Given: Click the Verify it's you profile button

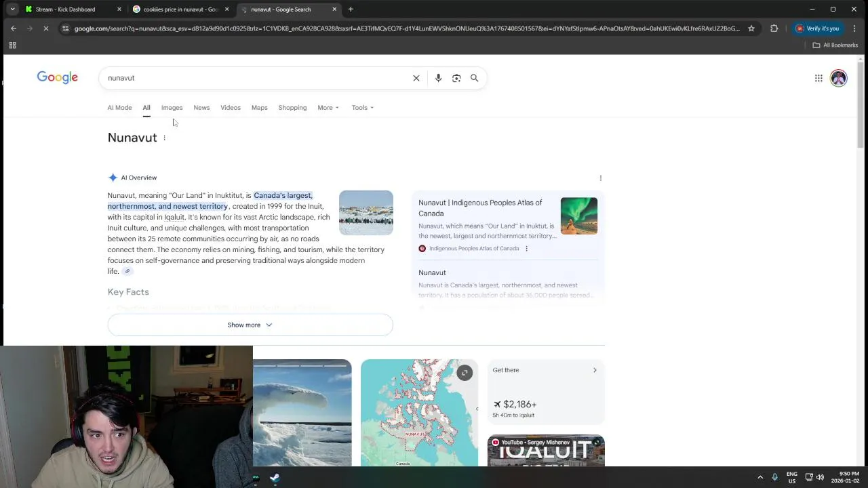Looking at the screenshot, I should [x=817, y=28].
